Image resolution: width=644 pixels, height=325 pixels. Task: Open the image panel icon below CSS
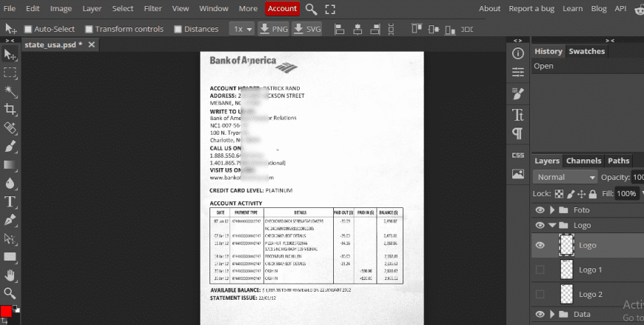pos(518,174)
